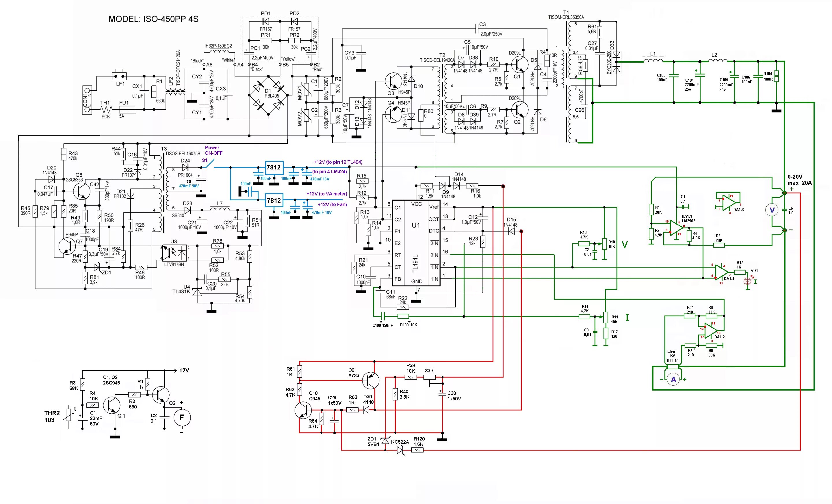Click the R120 1,5K resistor label
Image resolution: width=832 pixels, height=504 pixels.
click(419, 442)
